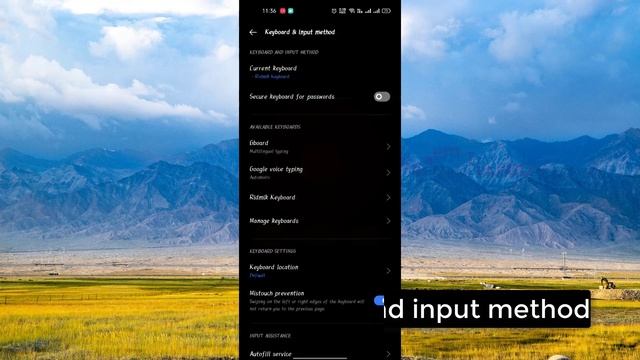The image size is (640, 360).
Task: Tap the Wi-Fi icon in status bar
Action: (x=352, y=11)
